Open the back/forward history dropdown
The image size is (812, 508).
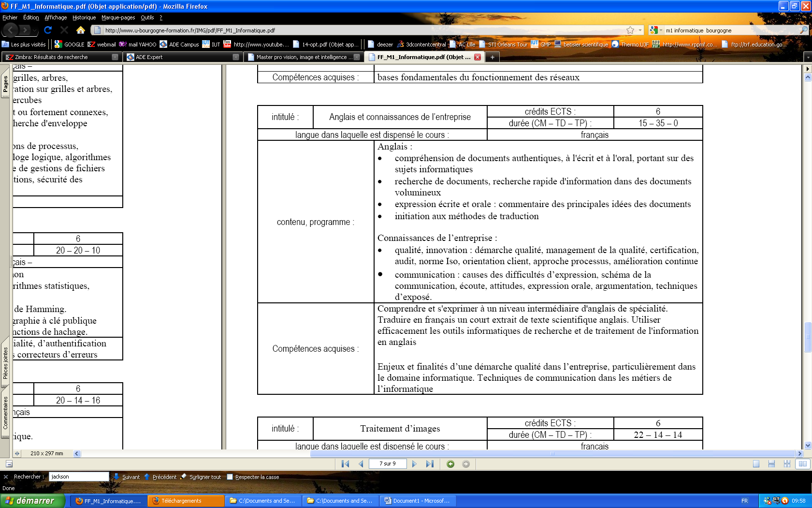click(34, 31)
